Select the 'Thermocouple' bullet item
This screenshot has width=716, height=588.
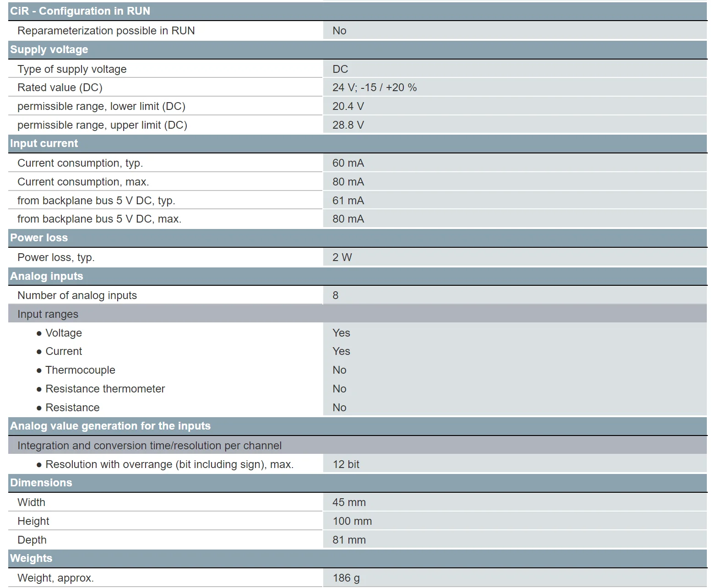click(76, 370)
